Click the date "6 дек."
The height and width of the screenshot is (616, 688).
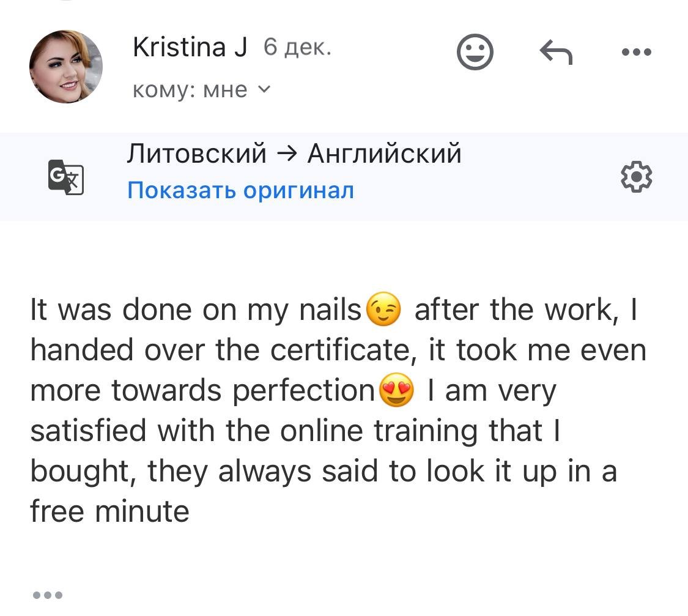pyautogui.click(x=297, y=48)
